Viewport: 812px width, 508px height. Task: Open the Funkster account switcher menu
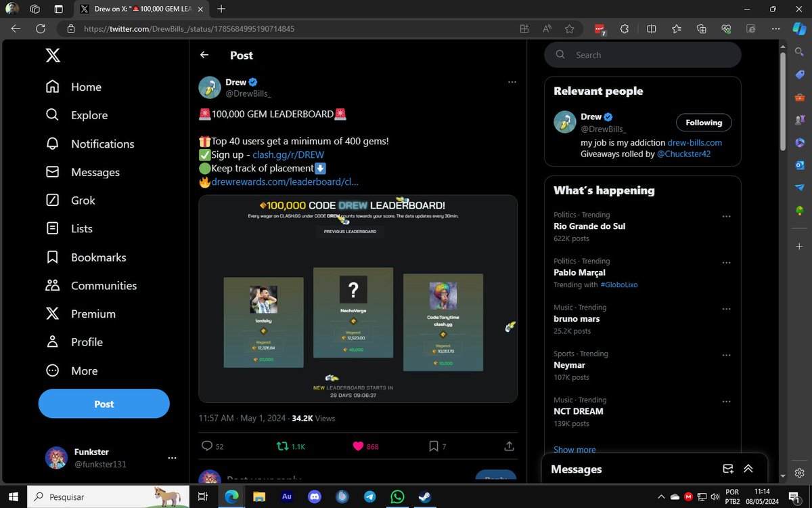(x=110, y=458)
